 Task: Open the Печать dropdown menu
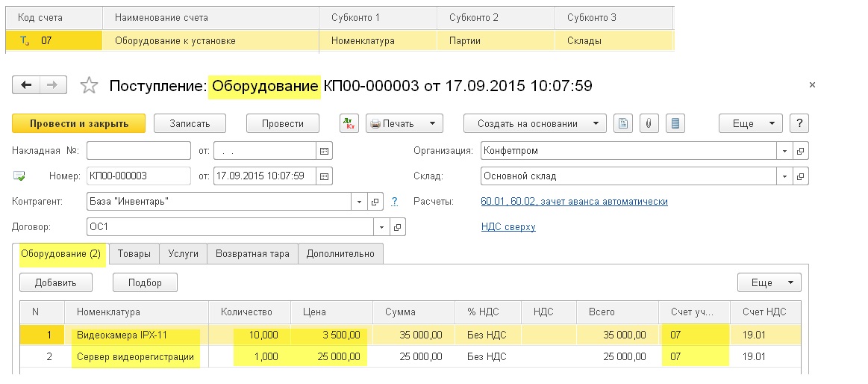click(404, 123)
